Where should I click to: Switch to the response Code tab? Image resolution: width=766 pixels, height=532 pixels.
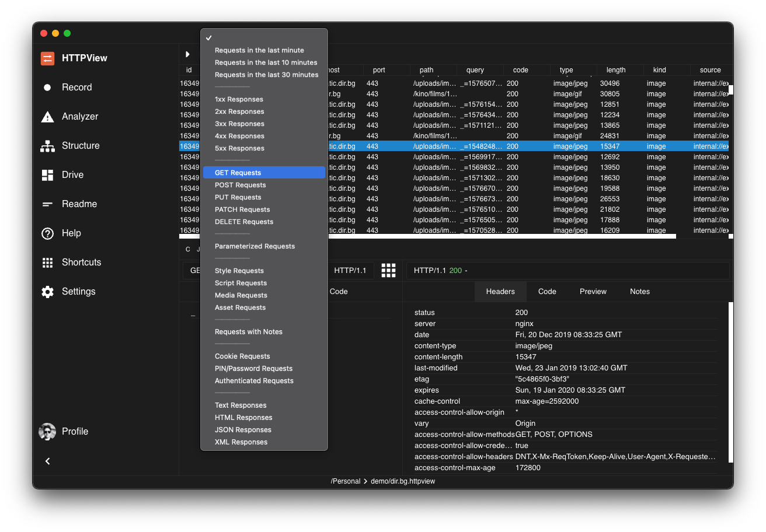(x=547, y=292)
